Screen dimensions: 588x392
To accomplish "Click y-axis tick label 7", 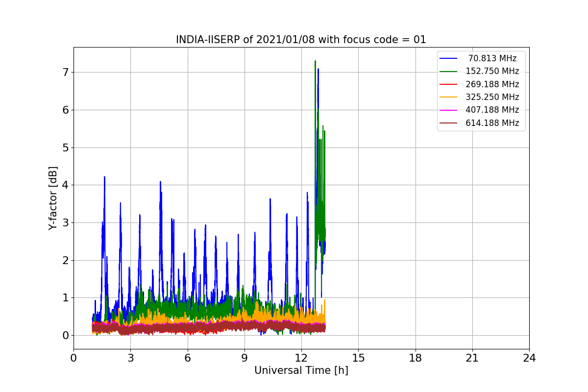I will tap(65, 73).
